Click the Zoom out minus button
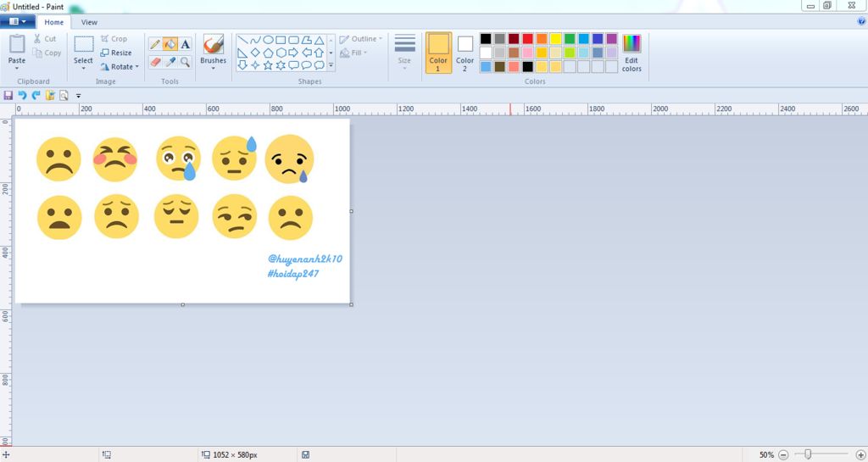Image resolution: width=868 pixels, height=462 pixels. tap(783, 455)
